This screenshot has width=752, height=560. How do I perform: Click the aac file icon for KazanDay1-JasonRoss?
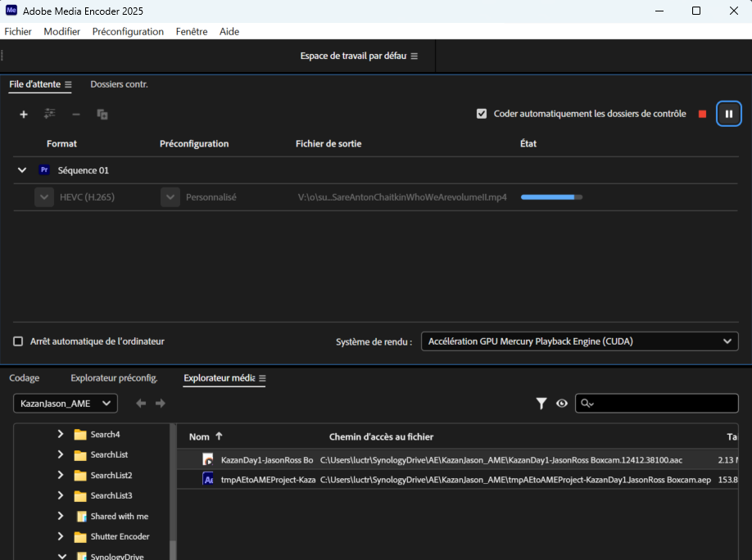(208, 460)
